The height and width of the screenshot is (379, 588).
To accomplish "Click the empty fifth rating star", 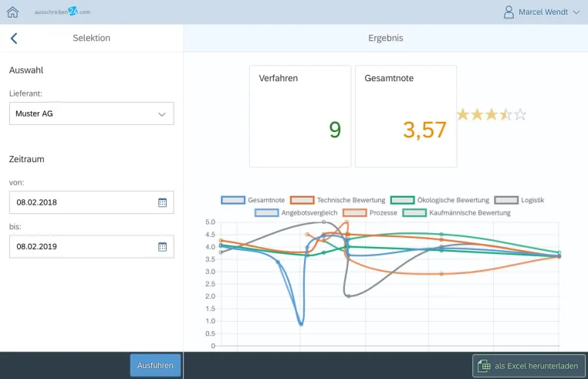I will [520, 114].
